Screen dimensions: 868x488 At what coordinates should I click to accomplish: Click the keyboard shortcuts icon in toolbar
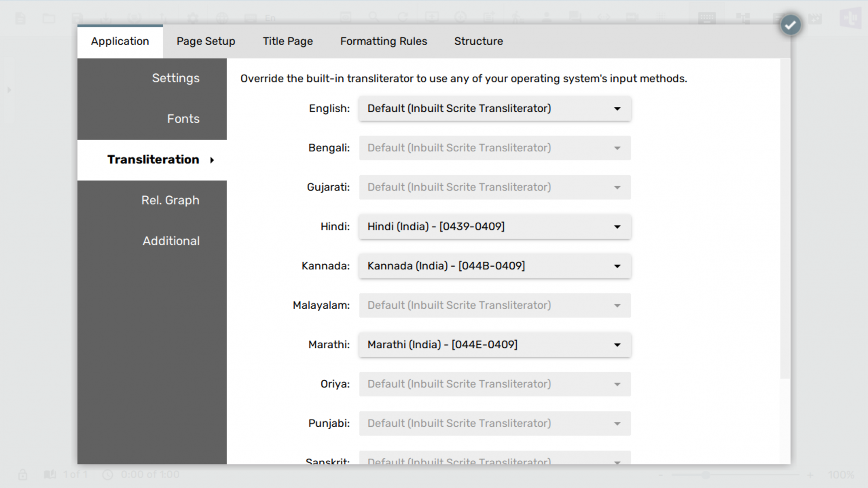click(x=706, y=18)
